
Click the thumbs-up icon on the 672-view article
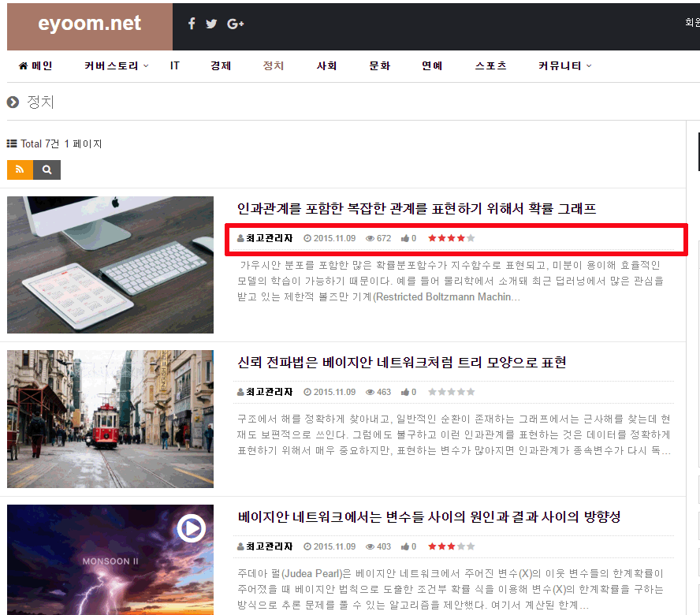[x=405, y=238]
